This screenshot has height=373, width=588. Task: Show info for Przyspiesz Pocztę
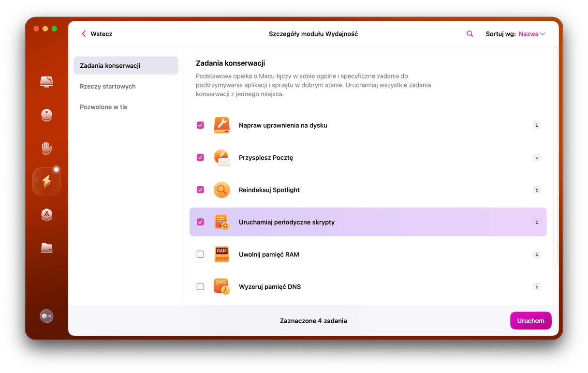tap(537, 158)
